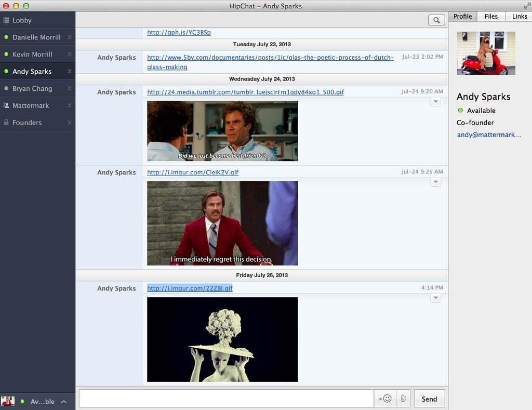Open dropdown on 'regret this decision' GIF message
The height and width of the screenshot is (410, 532).
(436, 182)
